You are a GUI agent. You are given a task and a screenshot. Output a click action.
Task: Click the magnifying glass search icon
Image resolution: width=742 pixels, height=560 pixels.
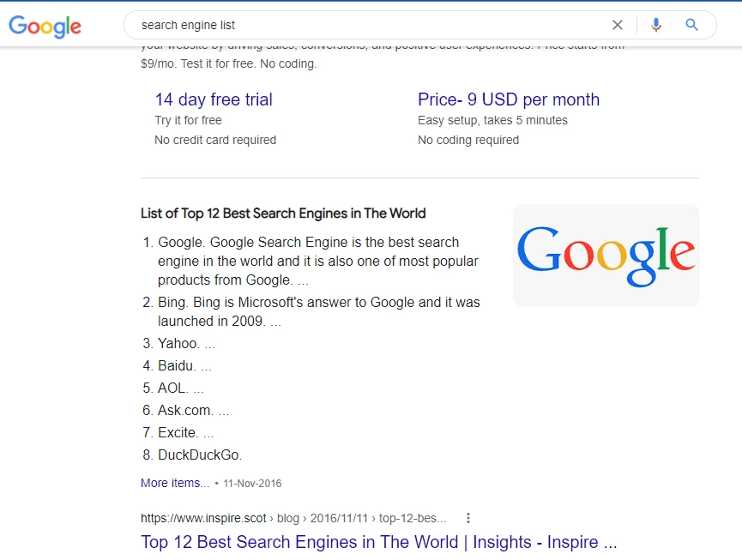[x=692, y=25]
